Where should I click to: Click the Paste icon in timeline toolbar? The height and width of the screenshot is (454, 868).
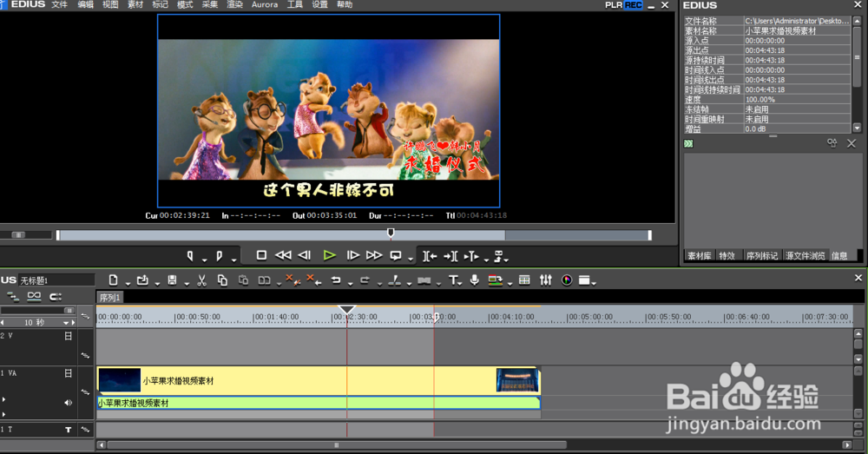244,280
